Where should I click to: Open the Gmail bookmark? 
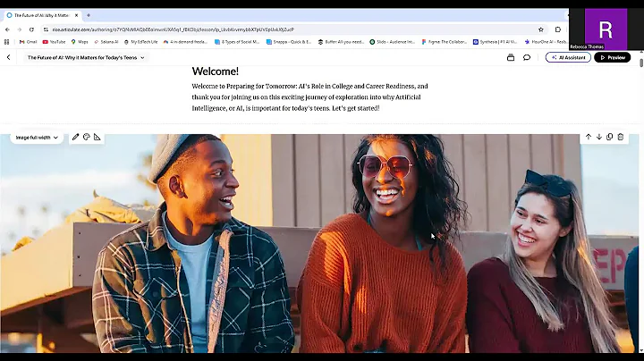point(28,42)
